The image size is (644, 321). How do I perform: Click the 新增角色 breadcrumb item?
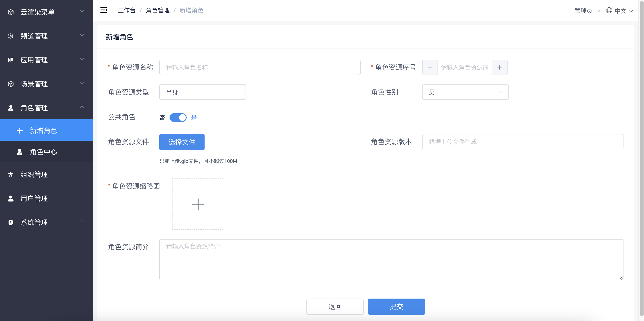191,10
